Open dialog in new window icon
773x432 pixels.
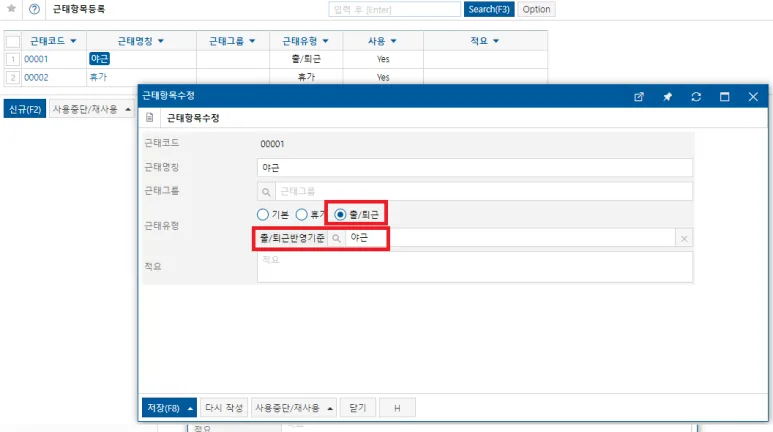(x=639, y=97)
